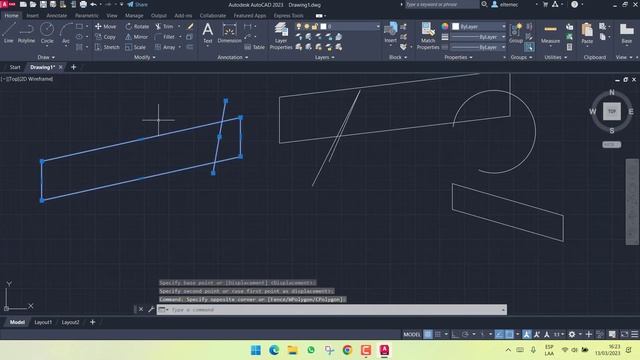Expand the Annotation panel
The image size is (640, 360).
(x=232, y=58)
